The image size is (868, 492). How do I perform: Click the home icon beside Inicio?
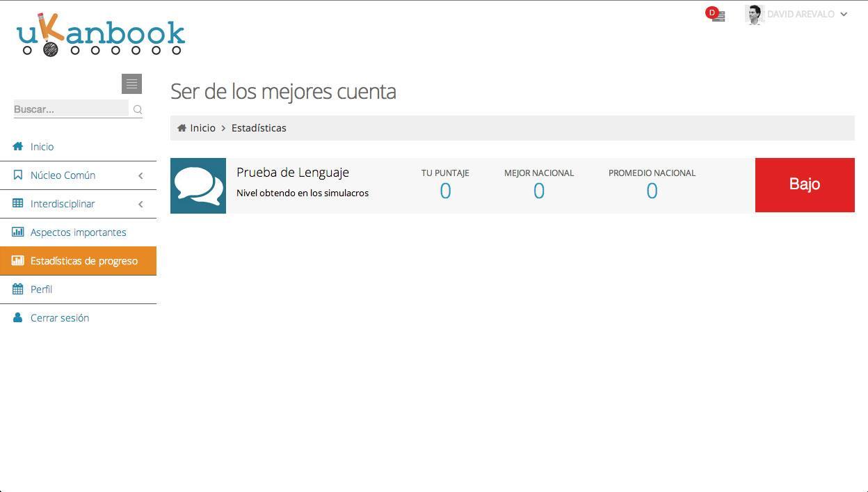[18, 146]
